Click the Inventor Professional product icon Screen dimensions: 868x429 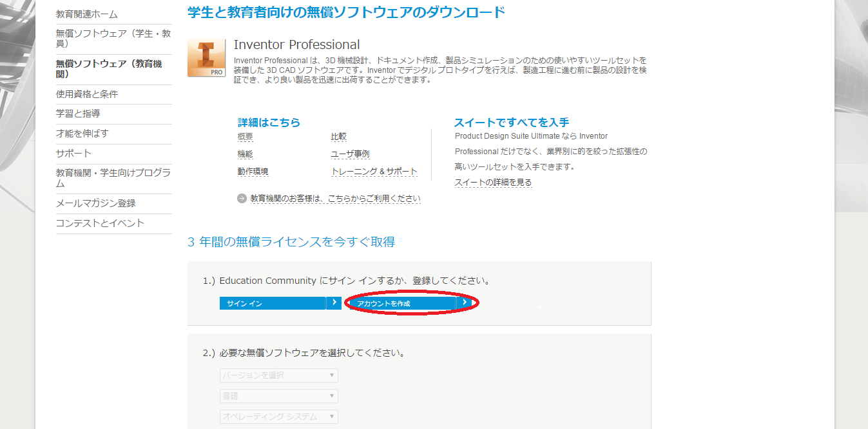(206, 58)
